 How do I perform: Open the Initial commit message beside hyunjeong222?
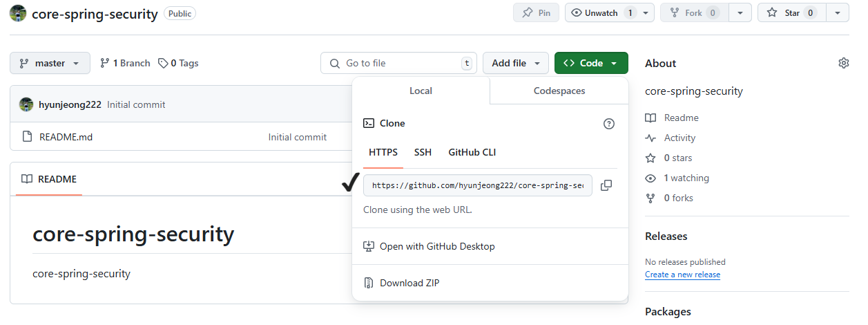point(136,104)
